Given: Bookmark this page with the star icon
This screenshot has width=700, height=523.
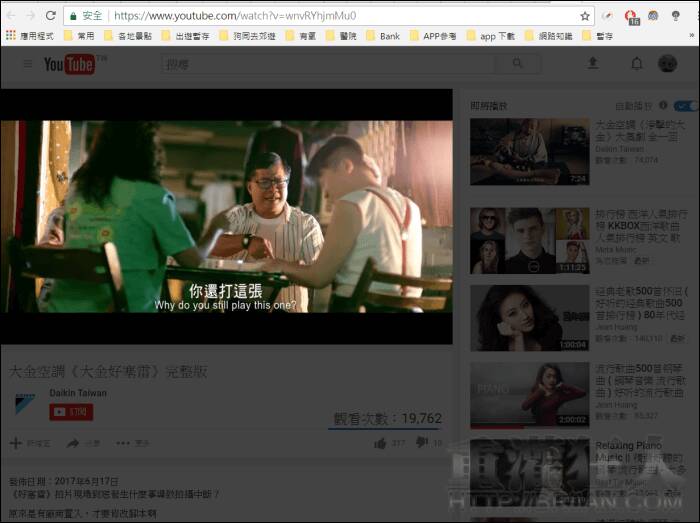Looking at the screenshot, I should click(x=585, y=17).
